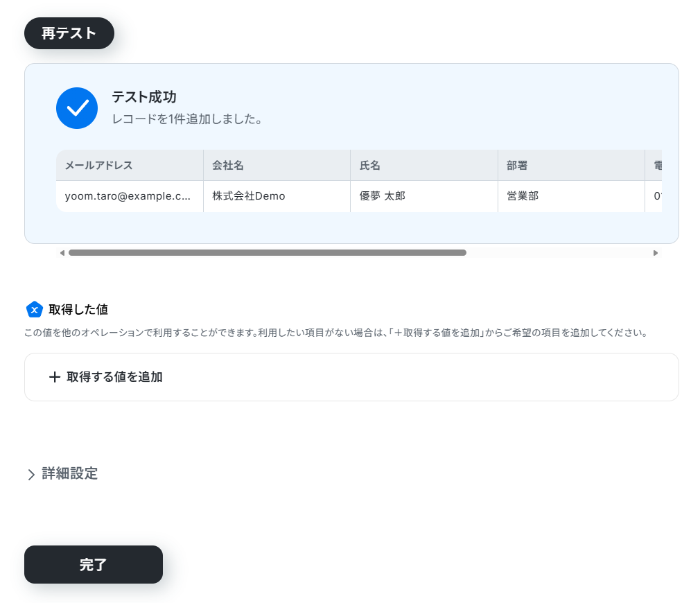The height and width of the screenshot is (603, 700).
Task: Click the テスト成功 heading text
Action: (x=143, y=97)
